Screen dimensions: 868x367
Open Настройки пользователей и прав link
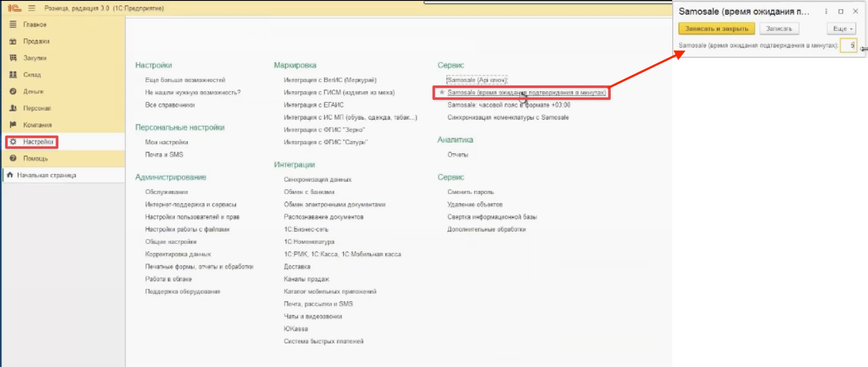pos(192,217)
